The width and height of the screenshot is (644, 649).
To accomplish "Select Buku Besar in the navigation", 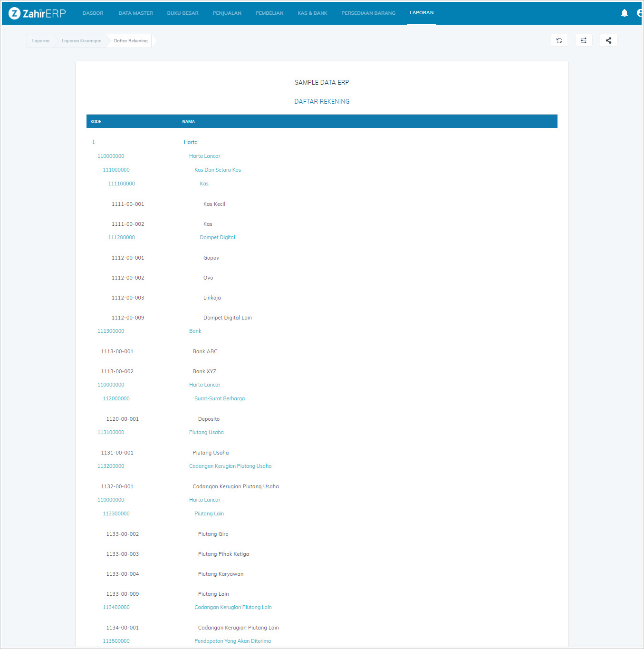I will tap(183, 13).
